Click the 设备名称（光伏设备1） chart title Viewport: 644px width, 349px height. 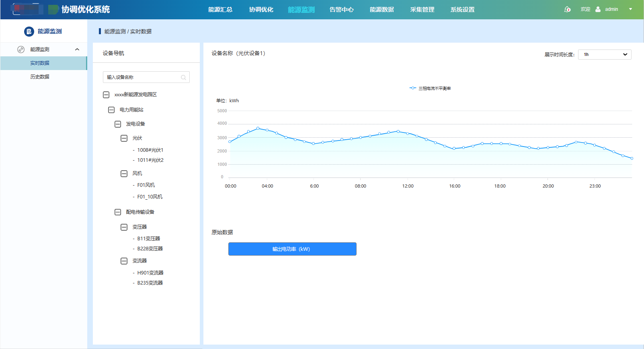[238, 53]
